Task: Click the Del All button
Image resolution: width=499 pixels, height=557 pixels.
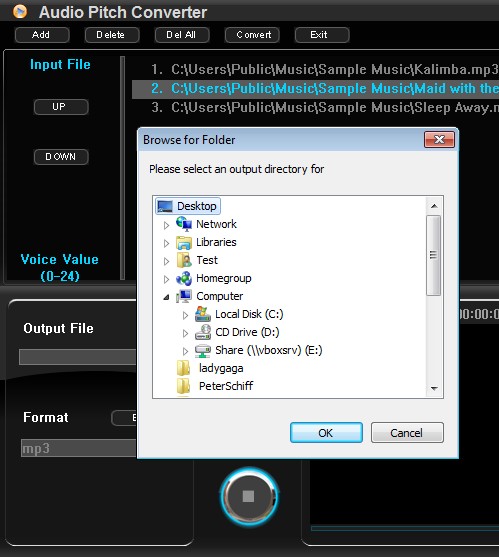Action: click(182, 35)
